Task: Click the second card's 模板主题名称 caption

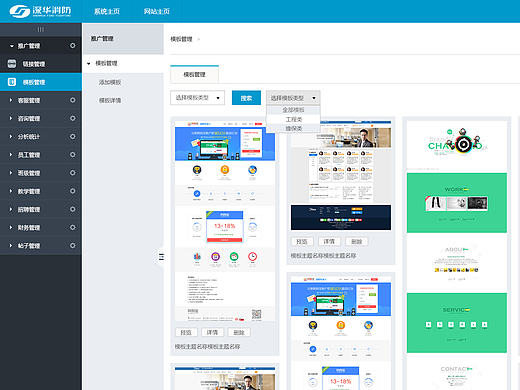Action: tap(323, 256)
